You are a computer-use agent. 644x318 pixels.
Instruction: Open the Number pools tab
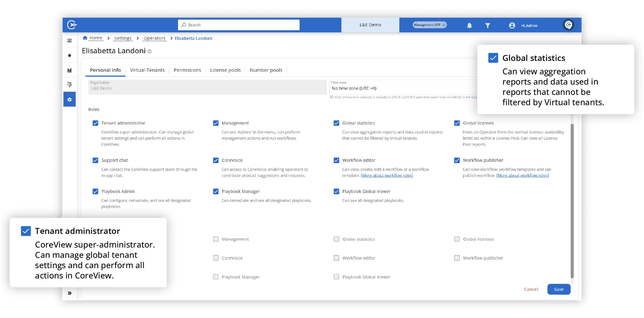(266, 70)
